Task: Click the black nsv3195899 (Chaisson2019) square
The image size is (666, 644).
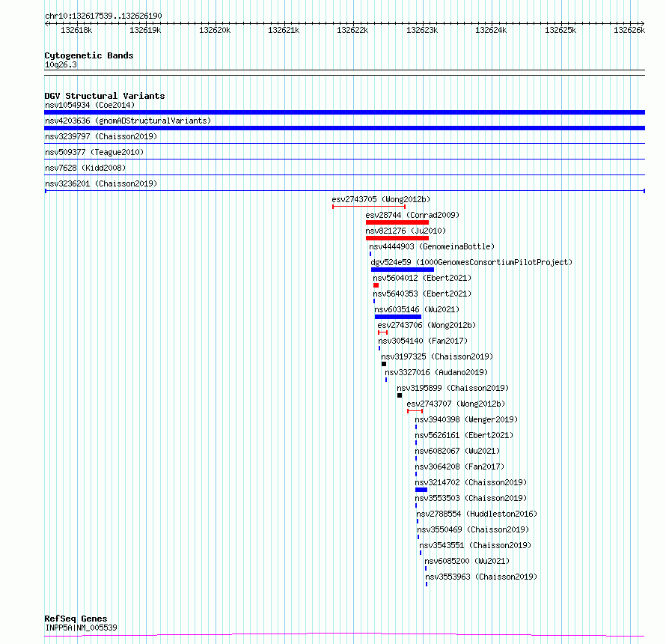Action: [400, 395]
